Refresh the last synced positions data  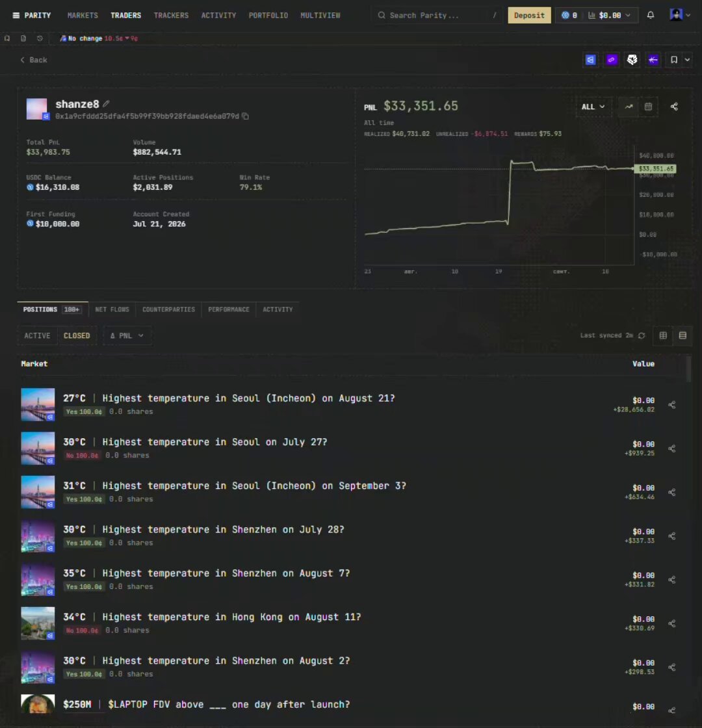coord(641,335)
